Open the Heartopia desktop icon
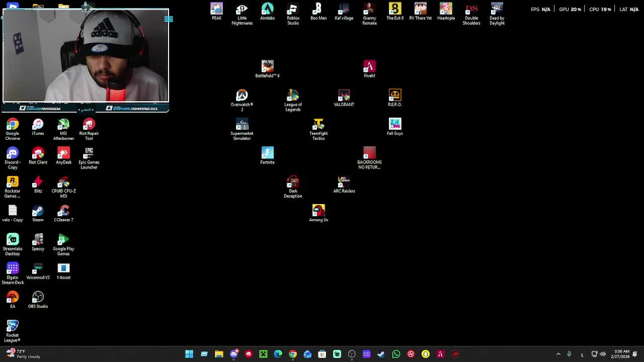This screenshot has height=362, width=644. (446, 12)
